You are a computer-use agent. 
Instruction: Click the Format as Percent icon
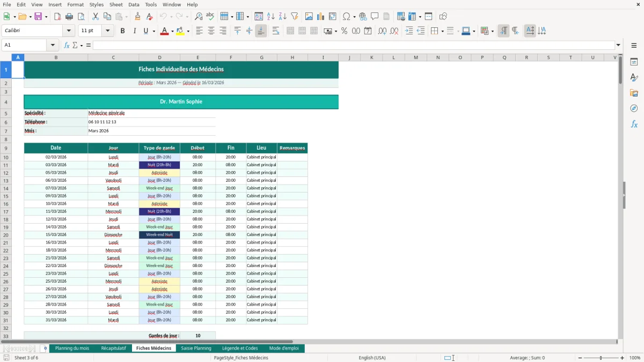344,31
